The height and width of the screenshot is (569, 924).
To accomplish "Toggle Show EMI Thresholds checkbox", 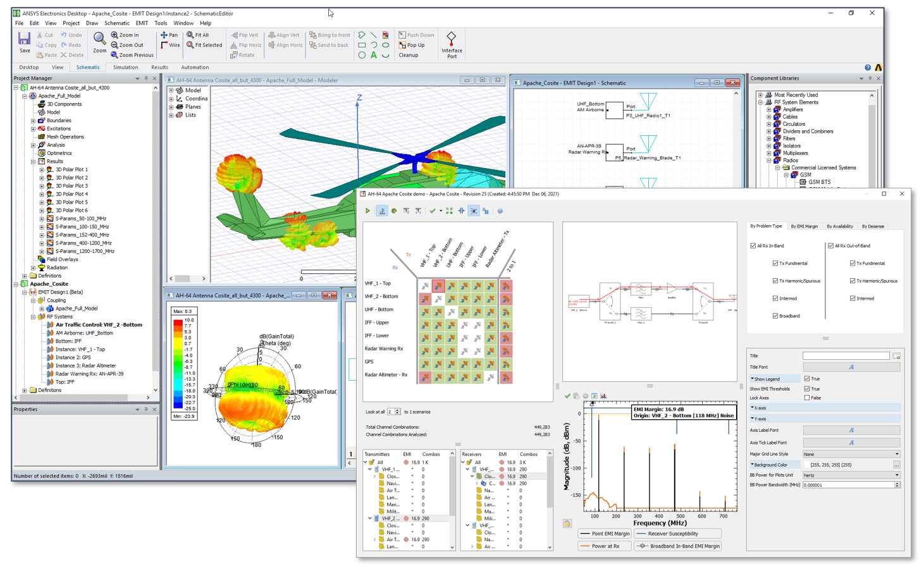I will [x=807, y=389].
